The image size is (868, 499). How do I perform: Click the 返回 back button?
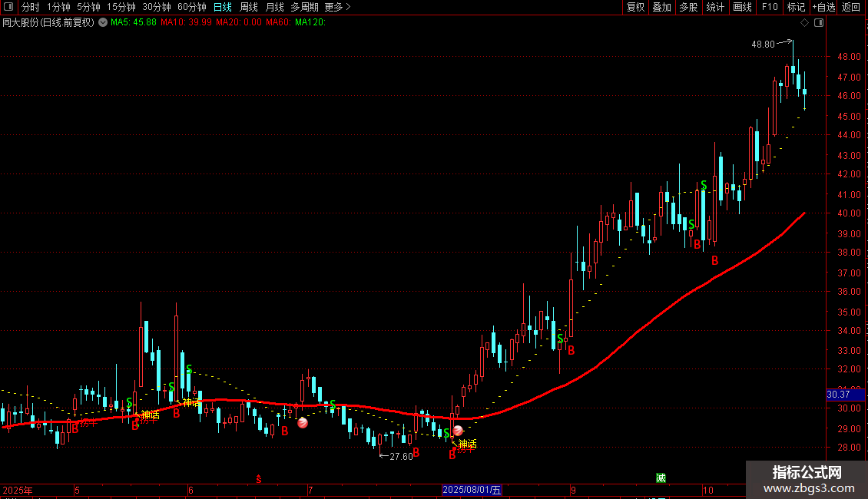click(x=851, y=7)
